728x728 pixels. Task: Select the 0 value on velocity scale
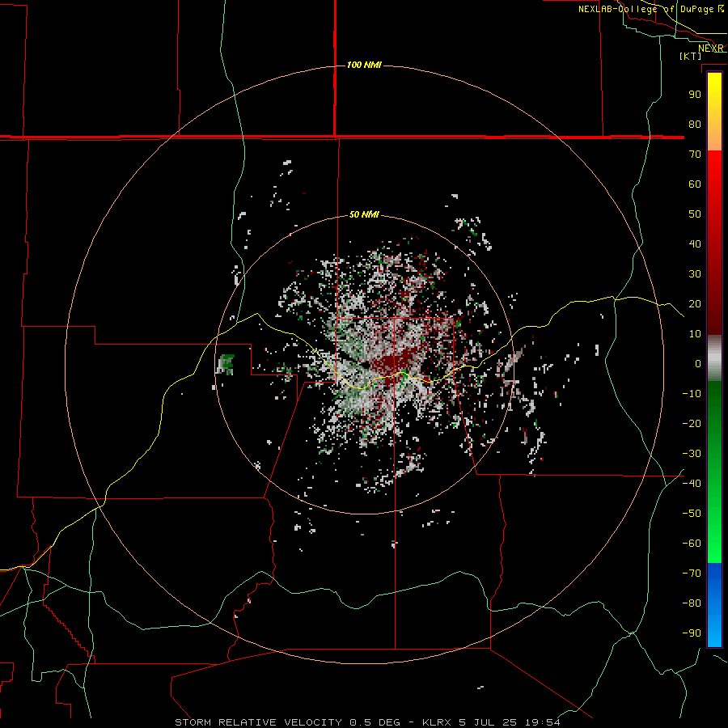coord(698,363)
